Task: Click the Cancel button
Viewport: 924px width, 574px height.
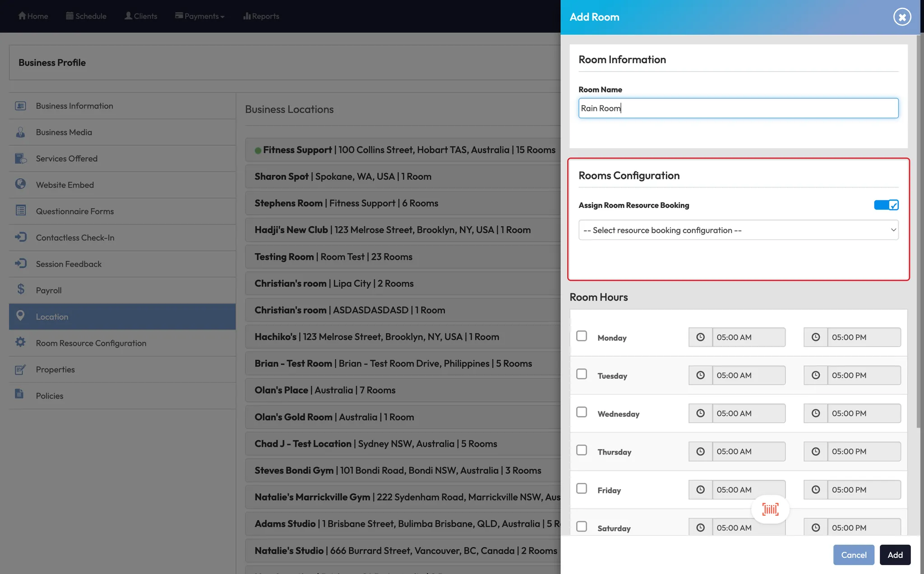Action: click(x=853, y=555)
